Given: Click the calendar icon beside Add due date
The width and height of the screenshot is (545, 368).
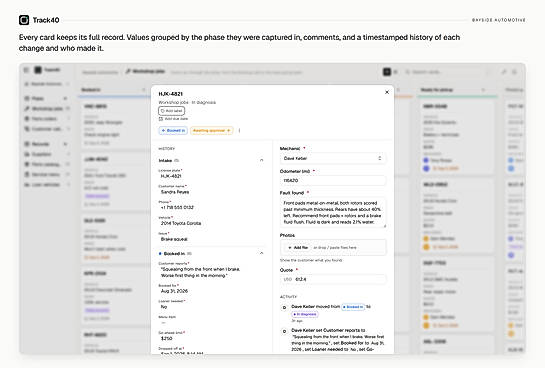Looking at the screenshot, I should (161, 119).
